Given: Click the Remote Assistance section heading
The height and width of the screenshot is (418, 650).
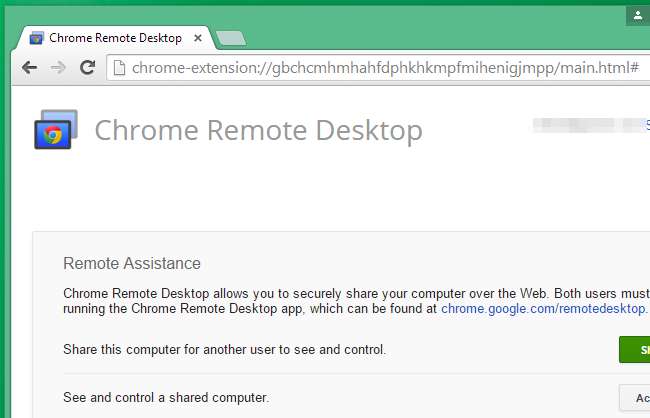Looking at the screenshot, I should click(x=132, y=264).
